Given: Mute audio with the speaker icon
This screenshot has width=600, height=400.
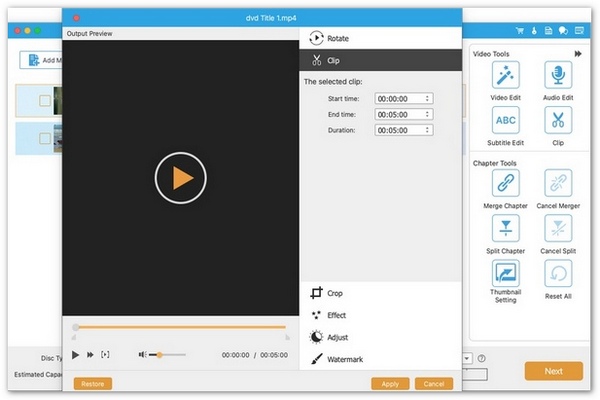Looking at the screenshot, I should coord(142,355).
